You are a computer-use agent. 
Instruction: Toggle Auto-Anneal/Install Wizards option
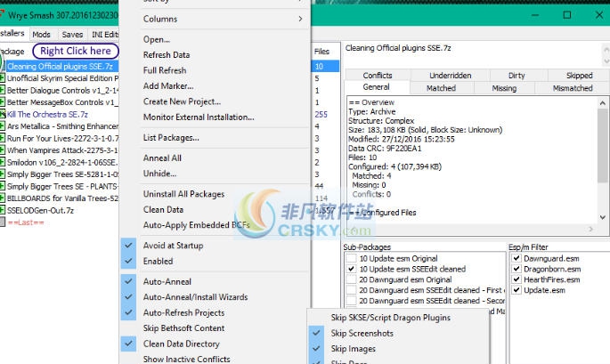coord(215,297)
